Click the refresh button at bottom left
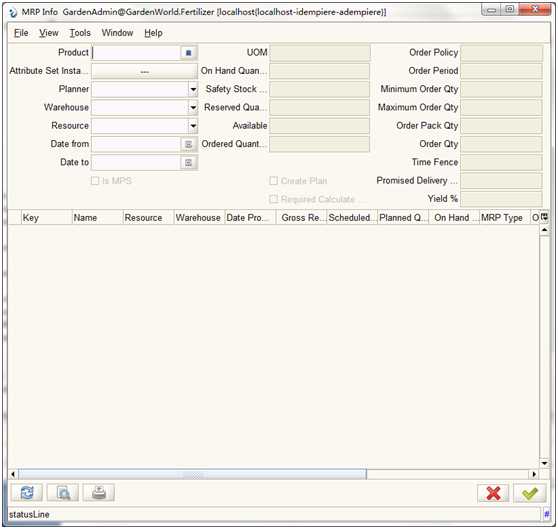The height and width of the screenshot is (529, 558). point(27,493)
